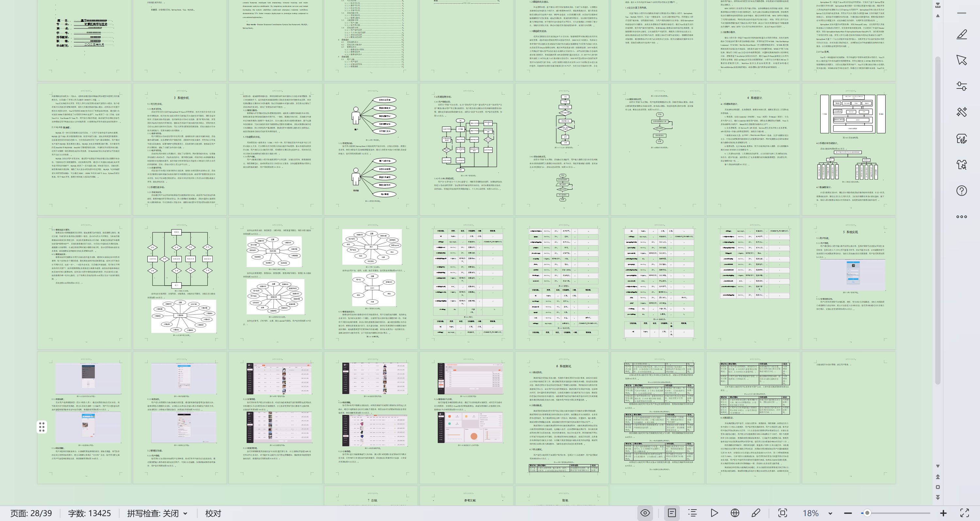This screenshot has width=980, height=521.
Task: Open the properties sliders panel
Action: click(x=961, y=86)
